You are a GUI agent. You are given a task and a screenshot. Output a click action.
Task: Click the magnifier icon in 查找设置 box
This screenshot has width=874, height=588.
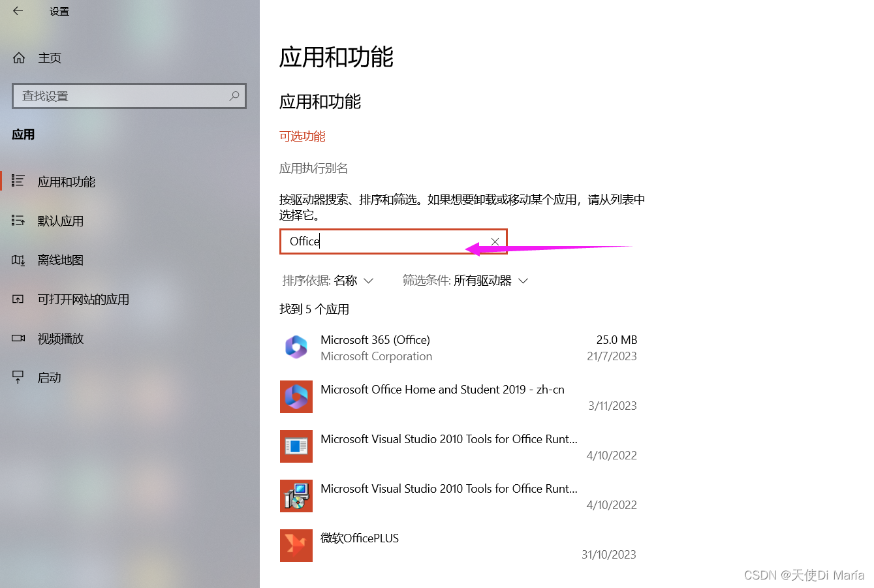click(x=234, y=96)
